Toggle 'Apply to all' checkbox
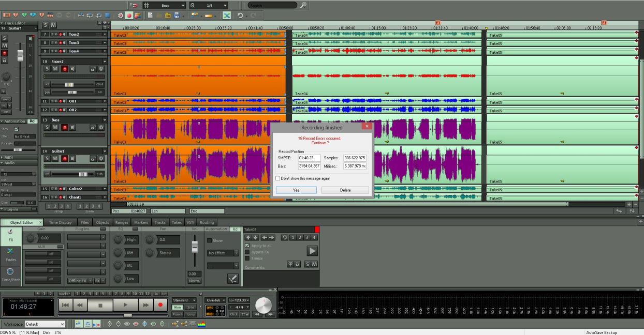The height and width of the screenshot is (335, 644). 247,246
